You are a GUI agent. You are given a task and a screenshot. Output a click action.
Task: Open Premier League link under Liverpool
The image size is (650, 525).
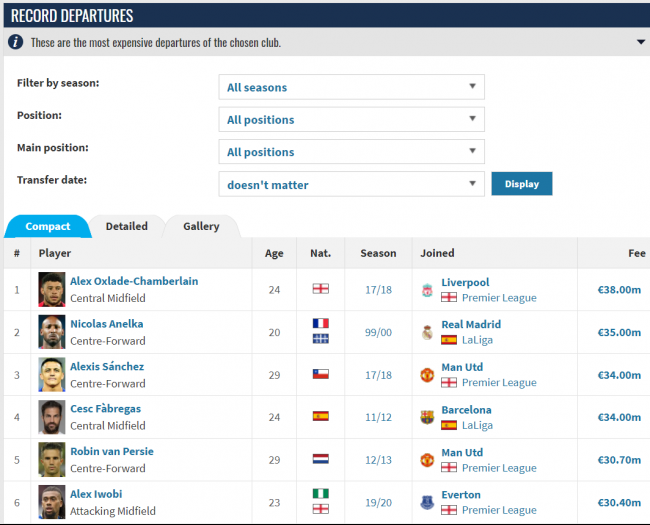pyautogui.click(x=499, y=298)
